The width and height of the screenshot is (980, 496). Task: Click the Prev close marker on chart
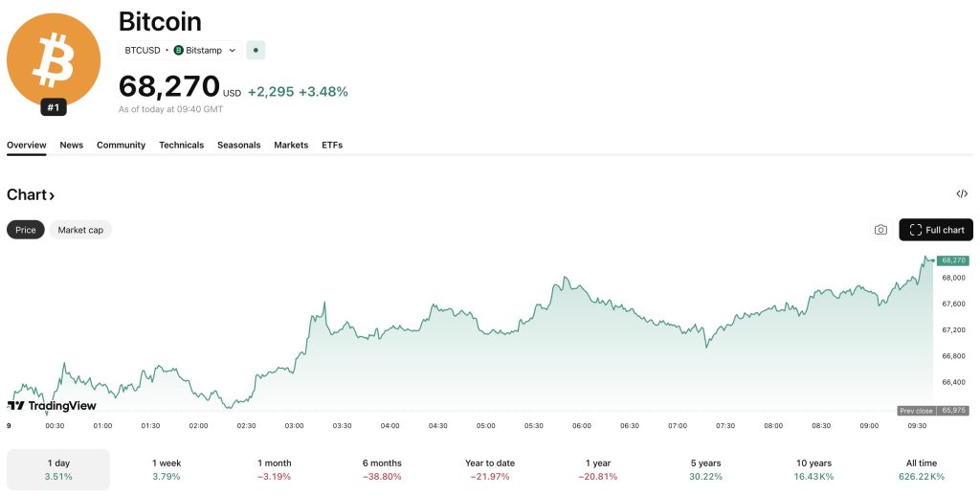point(917,411)
